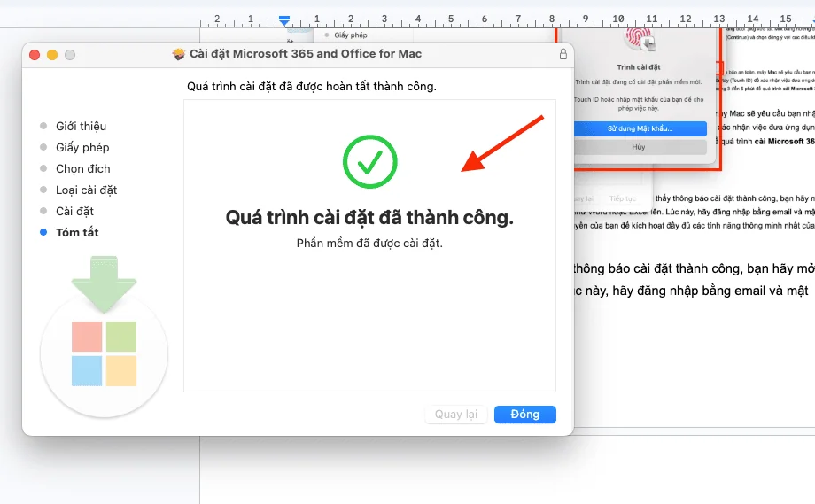Image resolution: width=815 pixels, height=504 pixels.
Task: Click "Quá trình cài đặt đã được hoàn tất" header
Action: (x=312, y=86)
